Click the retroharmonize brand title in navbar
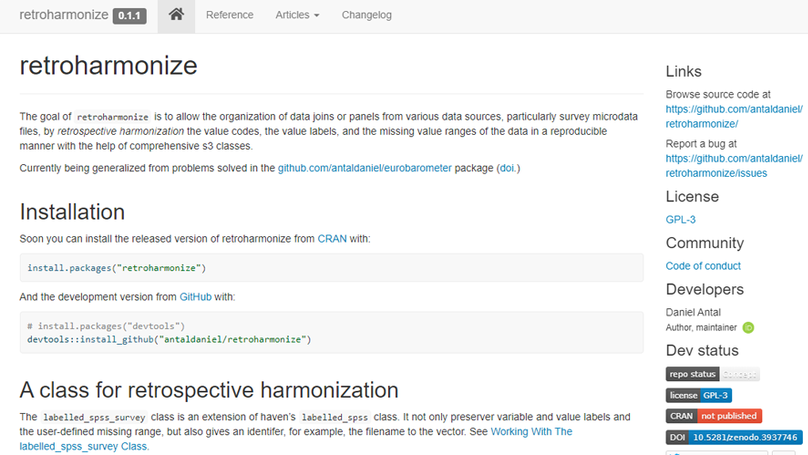Image resolution: width=808 pixels, height=455 pixels. [x=63, y=15]
